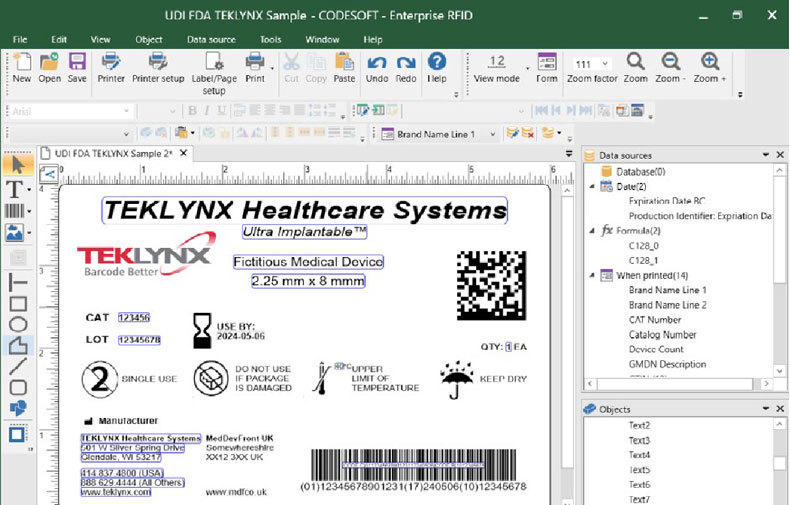
Task: Click the Printer setup icon
Action: (158, 68)
